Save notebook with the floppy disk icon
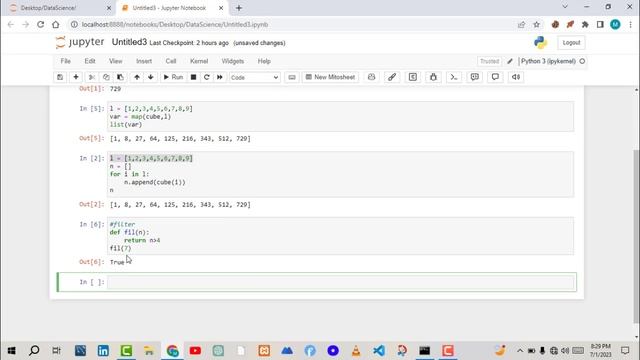The image size is (640, 360). click(x=60, y=77)
